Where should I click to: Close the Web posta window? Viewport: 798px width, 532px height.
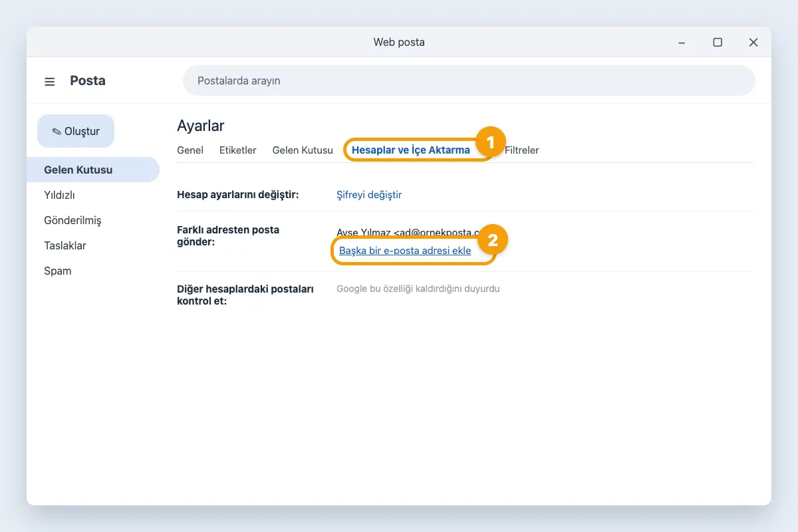753,42
